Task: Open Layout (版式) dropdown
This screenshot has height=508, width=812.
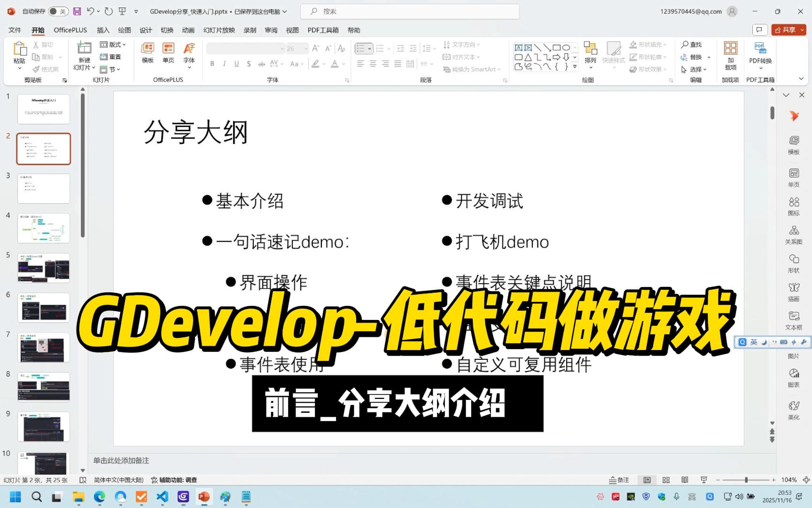Action: pos(113,45)
